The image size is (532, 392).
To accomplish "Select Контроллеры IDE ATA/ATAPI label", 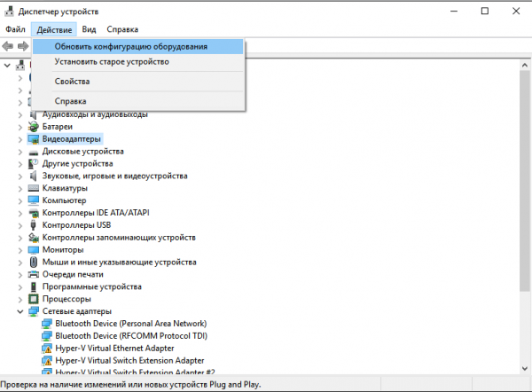I will [96, 213].
